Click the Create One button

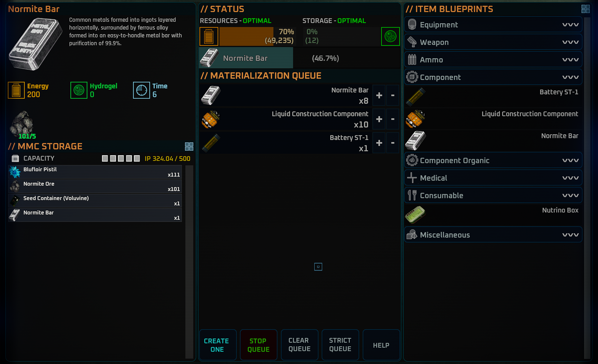tap(218, 344)
